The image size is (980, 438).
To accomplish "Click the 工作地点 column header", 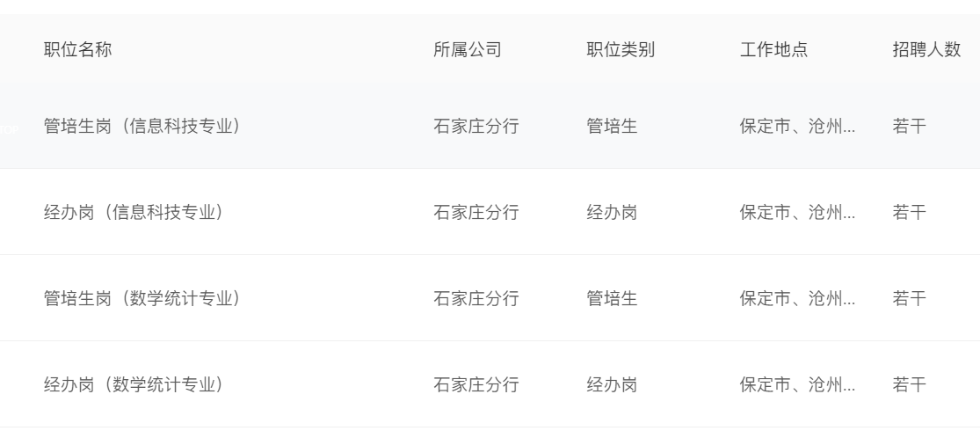I will click(773, 49).
